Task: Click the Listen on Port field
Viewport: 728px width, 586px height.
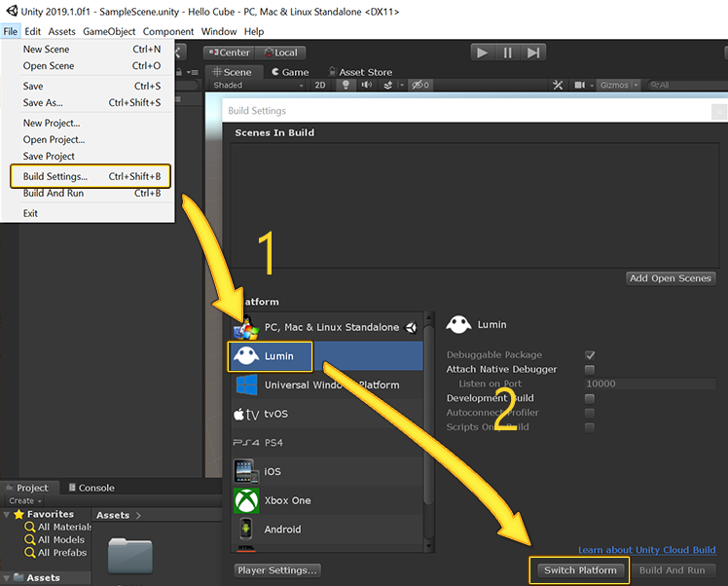Action: tap(649, 384)
